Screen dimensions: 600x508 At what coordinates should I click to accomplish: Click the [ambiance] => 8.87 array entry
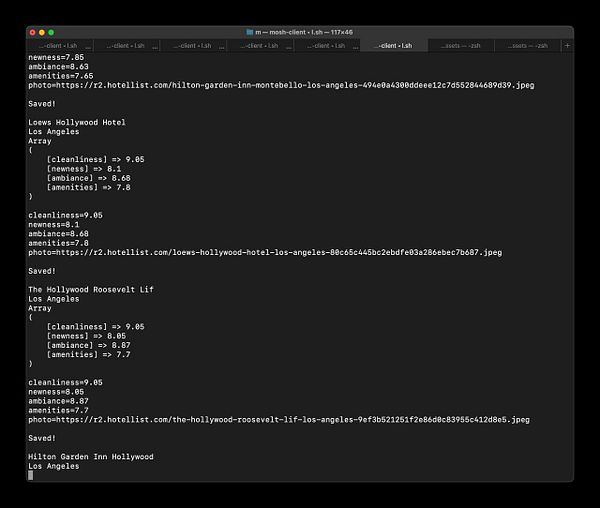point(88,345)
